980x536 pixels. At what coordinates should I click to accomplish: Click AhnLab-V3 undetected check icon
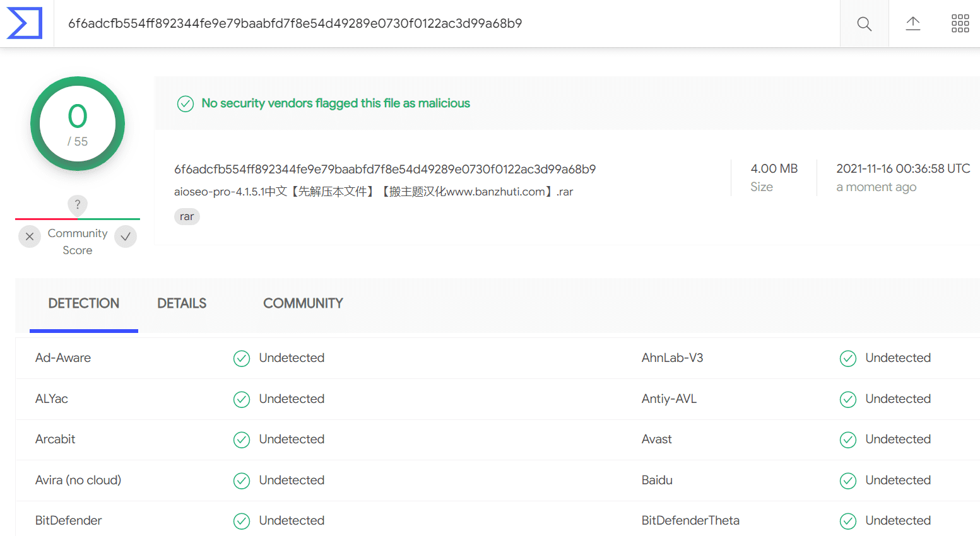[x=848, y=358]
